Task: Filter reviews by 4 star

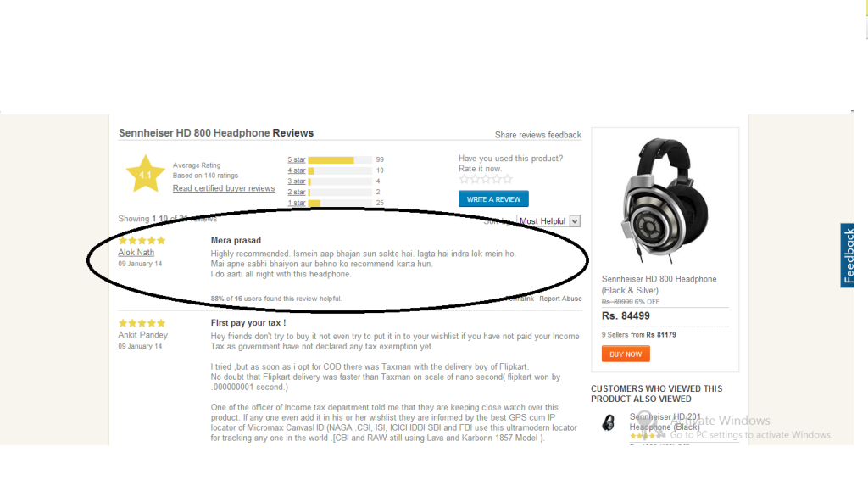Action: pyautogui.click(x=296, y=170)
